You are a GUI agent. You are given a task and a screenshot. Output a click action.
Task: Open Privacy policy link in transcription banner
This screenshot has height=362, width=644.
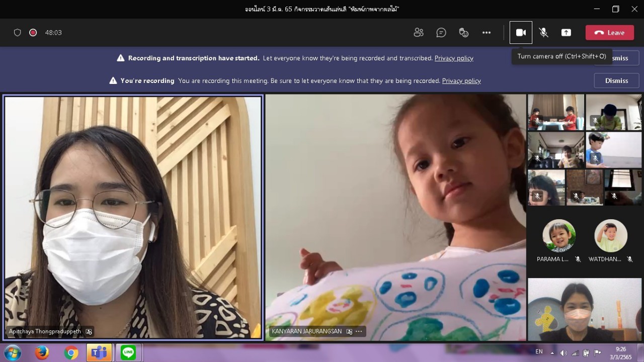(x=454, y=58)
